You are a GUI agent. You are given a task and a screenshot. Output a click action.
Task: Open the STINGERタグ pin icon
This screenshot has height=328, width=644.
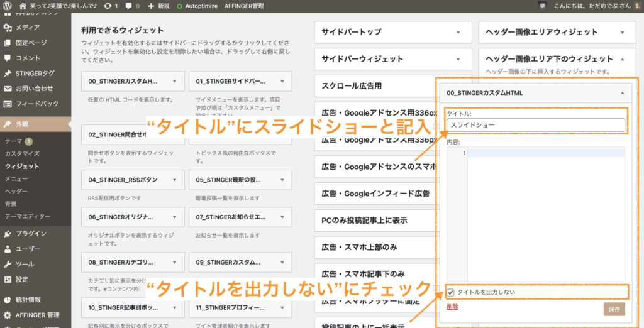[x=8, y=74]
